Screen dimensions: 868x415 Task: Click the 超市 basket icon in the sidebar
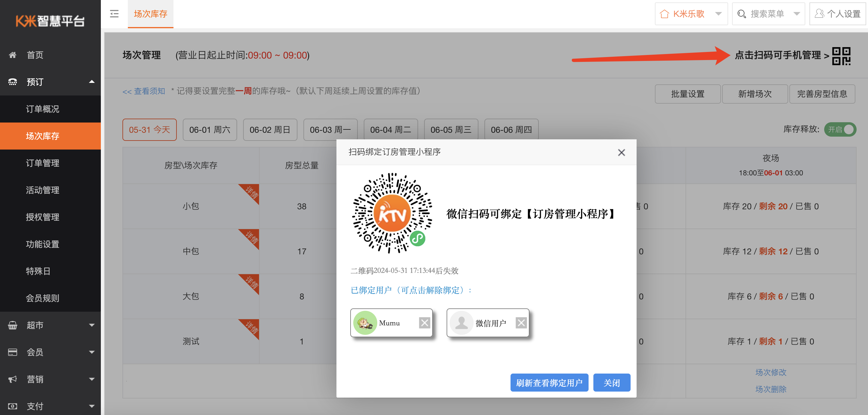click(13, 325)
